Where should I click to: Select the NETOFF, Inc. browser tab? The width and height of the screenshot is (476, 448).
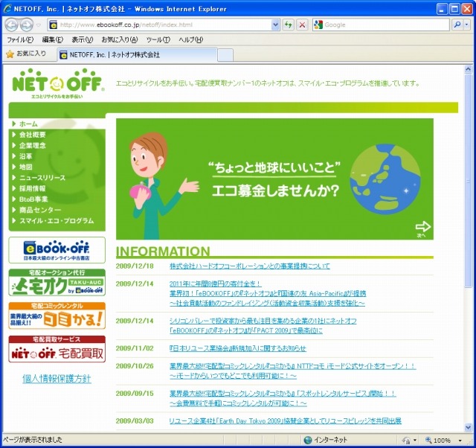coord(137,55)
